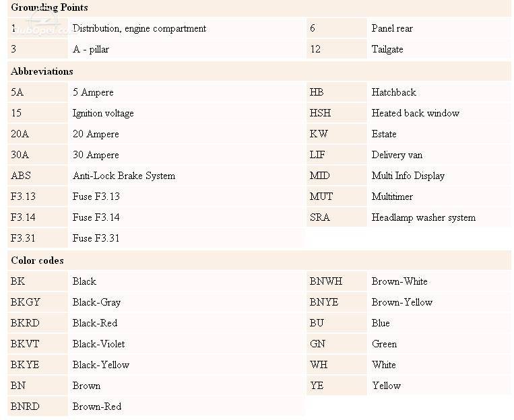Click the watermark logo at the top left
Screen dimensions: 514x420
click(x=42, y=25)
